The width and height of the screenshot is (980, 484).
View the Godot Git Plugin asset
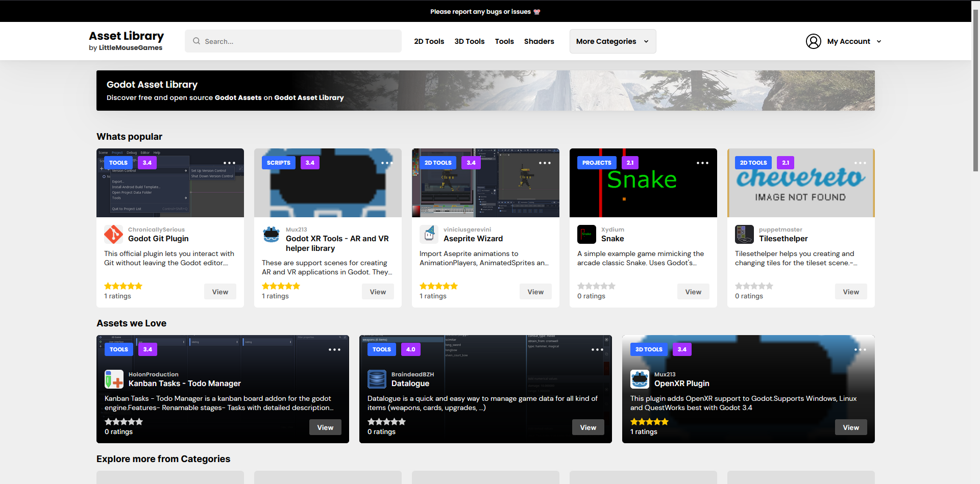pyautogui.click(x=220, y=292)
